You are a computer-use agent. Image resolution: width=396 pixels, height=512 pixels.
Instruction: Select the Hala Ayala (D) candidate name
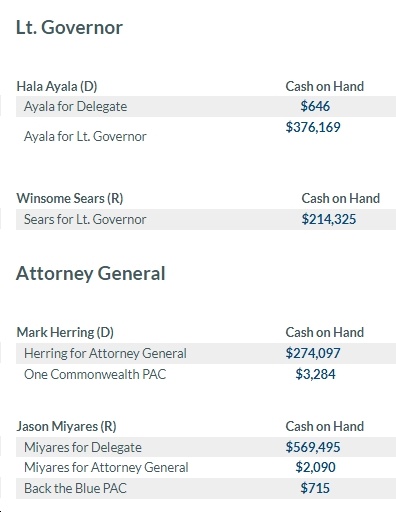(x=57, y=86)
